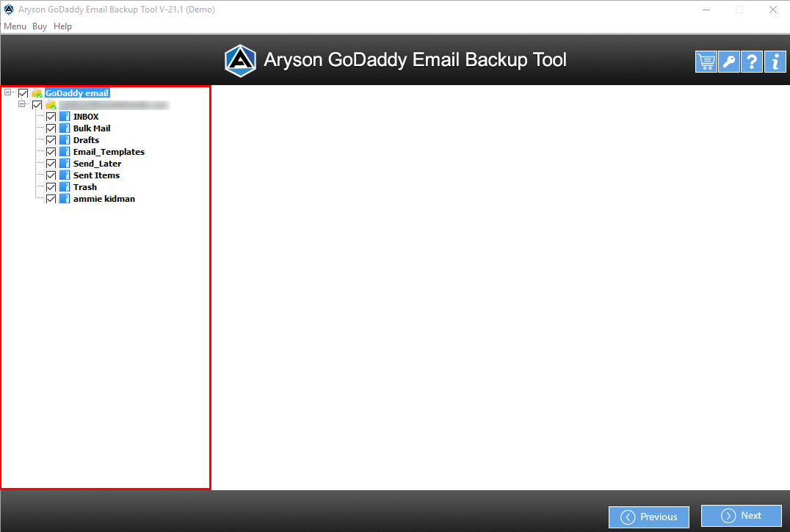The width and height of the screenshot is (790, 532).
Task: Uncheck the Drafts checkbox
Action: [x=51, y=140]
